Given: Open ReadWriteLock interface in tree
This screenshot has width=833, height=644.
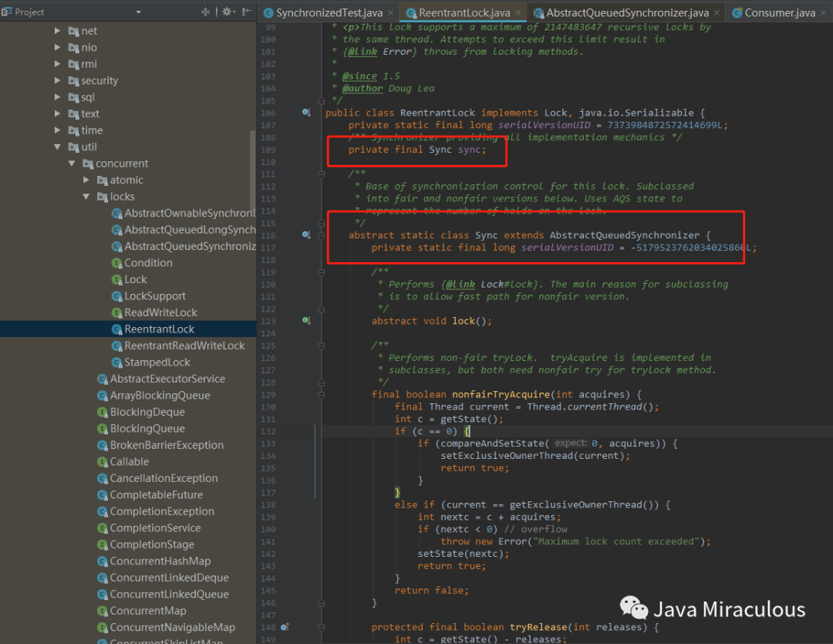Looking at the screenshot, I should pyautogui.click(x=154, y=312).
